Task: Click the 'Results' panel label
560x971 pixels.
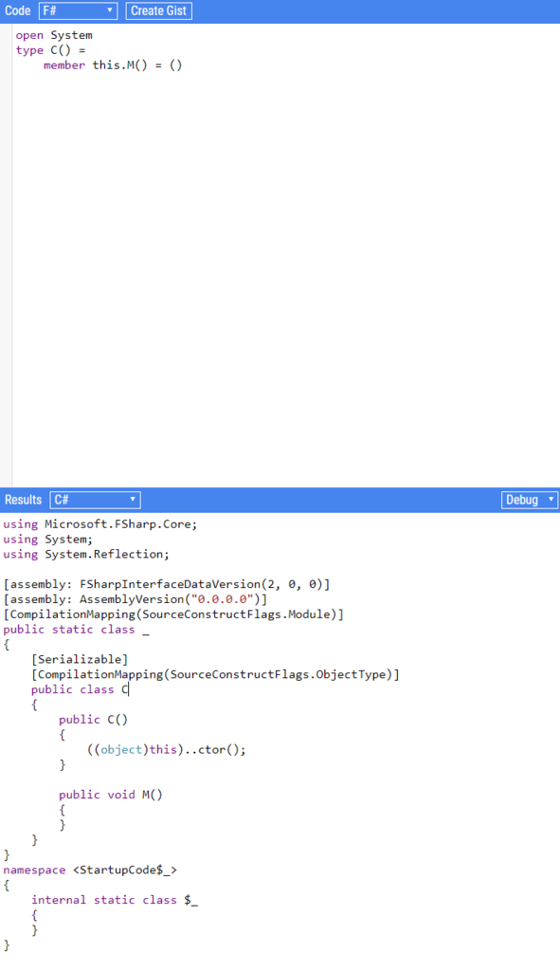Action: [23, 500]
